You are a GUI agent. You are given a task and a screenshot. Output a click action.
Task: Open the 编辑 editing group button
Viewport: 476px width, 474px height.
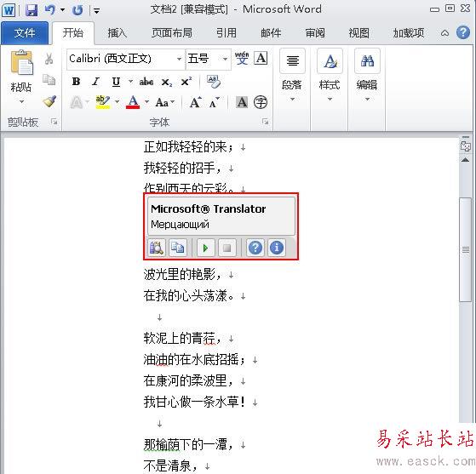click(367, 76)
